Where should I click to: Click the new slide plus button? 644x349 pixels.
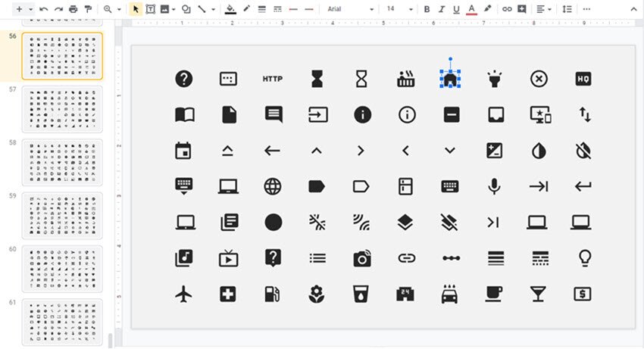pyautogui.click(x=19, y=9)
